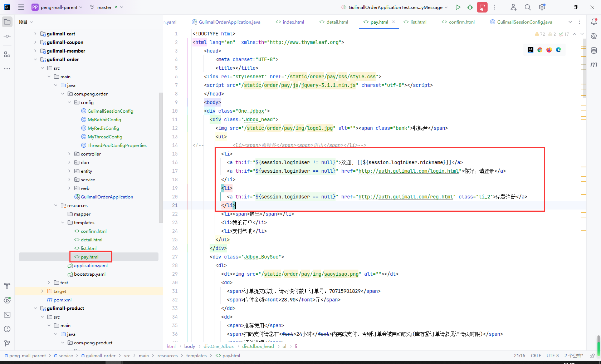Open run configuration selector dropdown
601x364 pixels.
(x=394, y=7)
